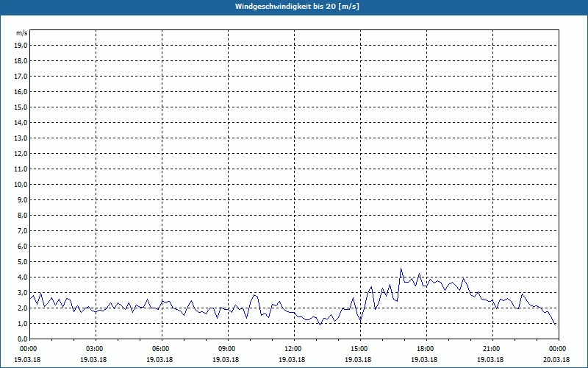Pick the '19.03.18' date under 21:00

(x=490, y=359)
